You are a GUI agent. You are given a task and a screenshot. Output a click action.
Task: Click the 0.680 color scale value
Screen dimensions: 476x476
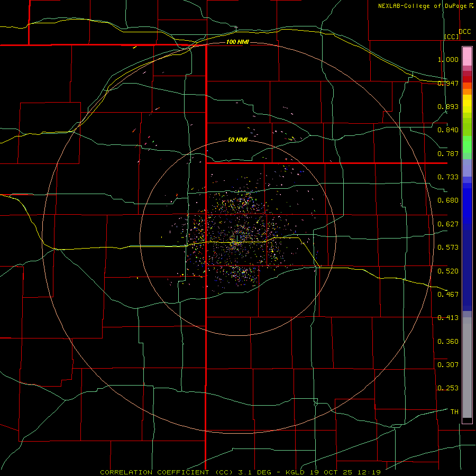[448, 200]
